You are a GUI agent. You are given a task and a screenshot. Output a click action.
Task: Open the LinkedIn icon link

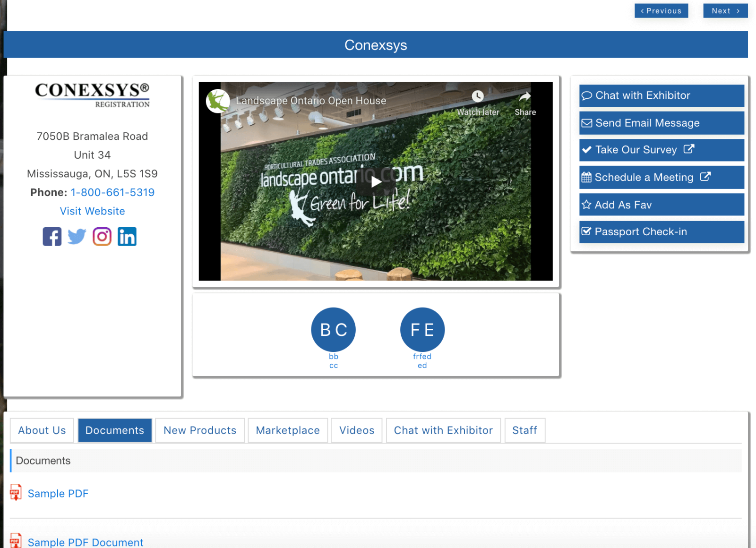pos(127,237)
